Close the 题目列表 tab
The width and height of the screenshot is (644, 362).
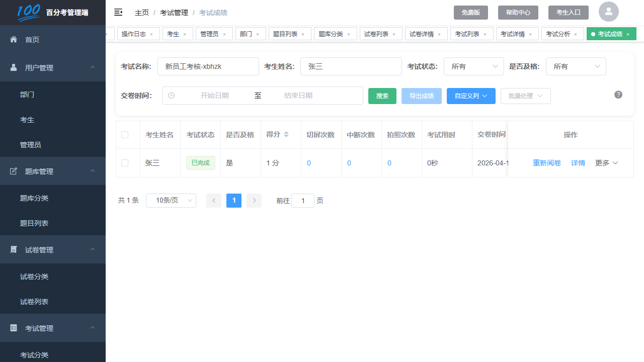tap(303, 34)
